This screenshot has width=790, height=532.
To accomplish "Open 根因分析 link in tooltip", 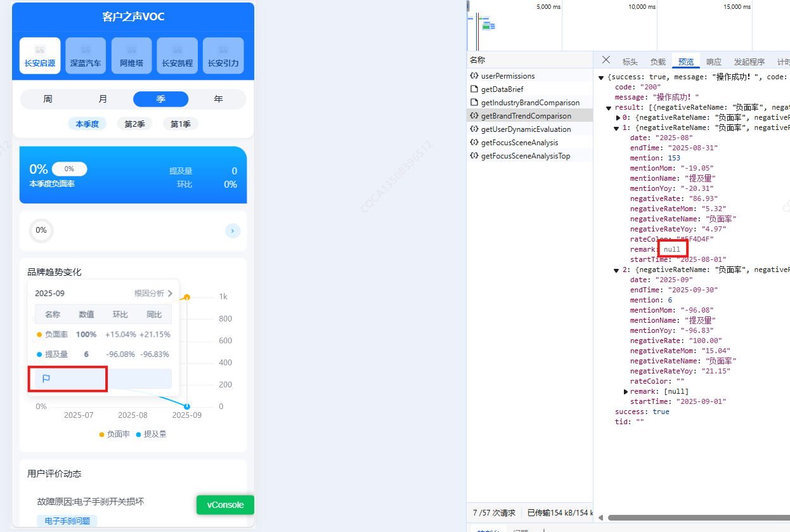I will coord(153,294).
